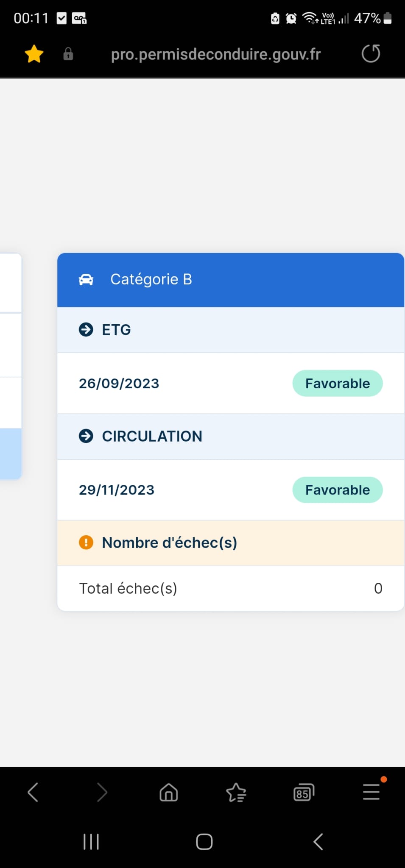Tap the Total échec(s) row
Screen dimensions: 405x868
230,588
